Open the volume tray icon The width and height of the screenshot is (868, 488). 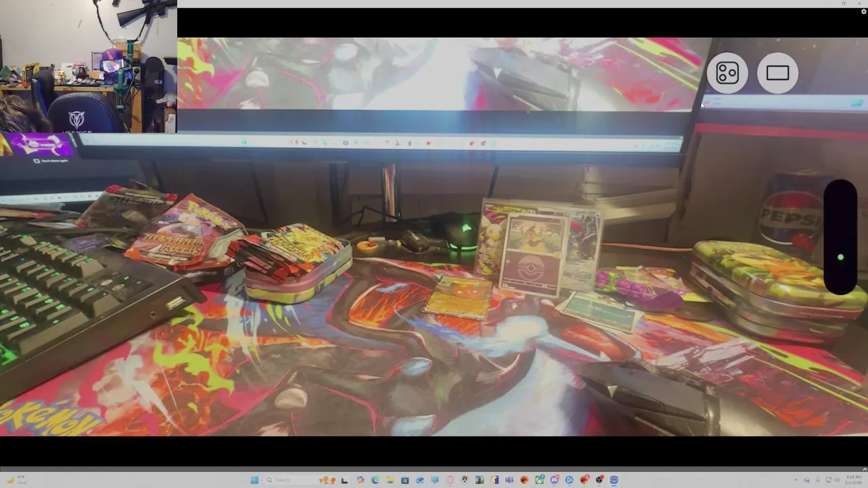pos(837,480)
